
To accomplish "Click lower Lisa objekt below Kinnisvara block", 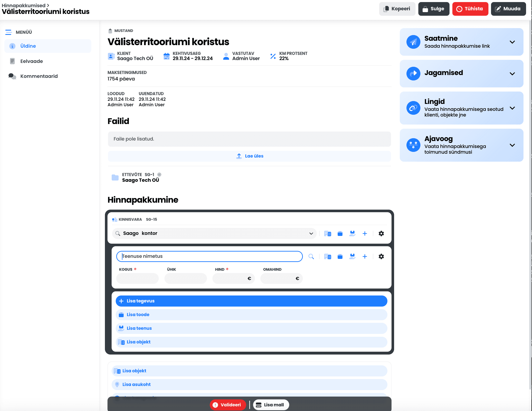I will click(x=249, y=371).
